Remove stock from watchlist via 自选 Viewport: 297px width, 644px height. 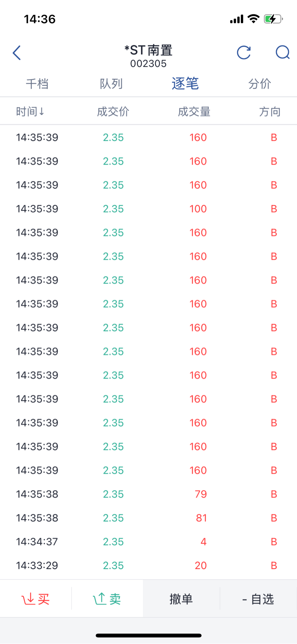pos(258,599)
